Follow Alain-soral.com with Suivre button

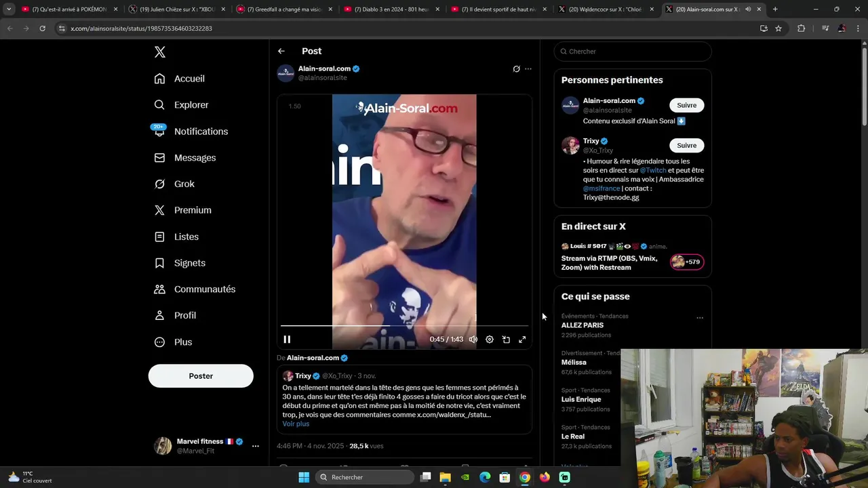686,105
